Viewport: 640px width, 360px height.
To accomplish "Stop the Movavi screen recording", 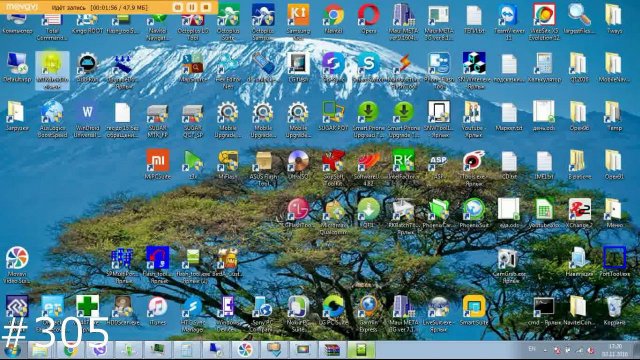I will tap(206, 7).
